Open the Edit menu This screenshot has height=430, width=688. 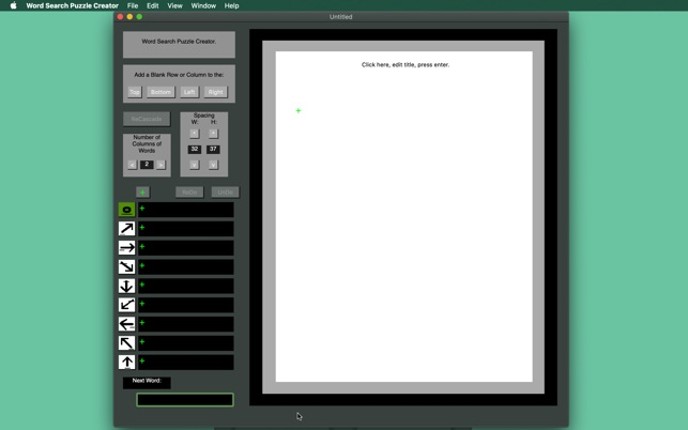tap(153, 6)
